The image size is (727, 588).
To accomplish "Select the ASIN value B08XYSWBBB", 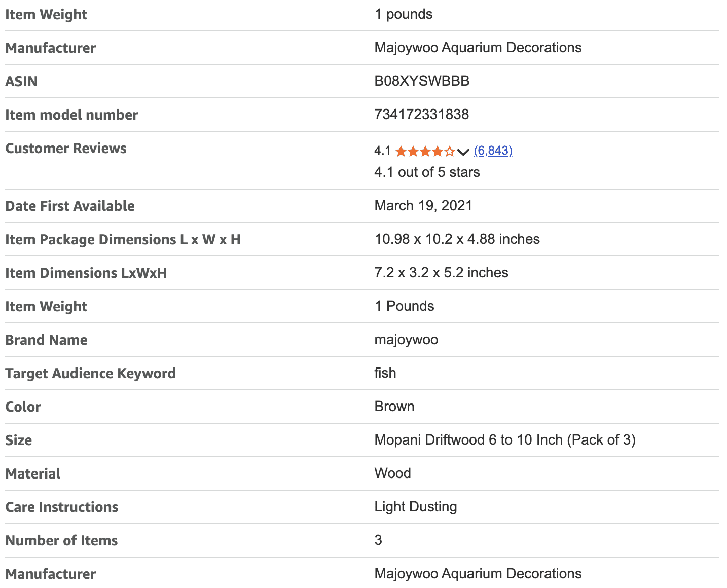I will 422,81.
